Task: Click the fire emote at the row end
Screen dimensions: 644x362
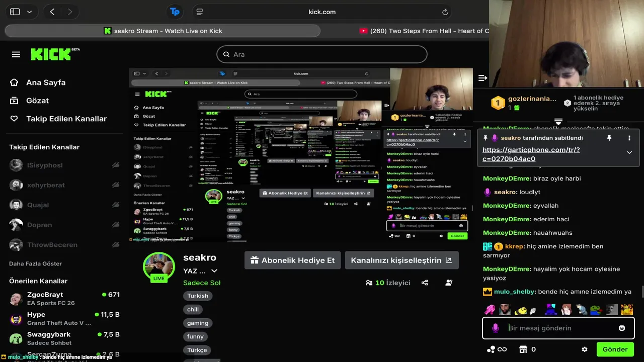Action: click(627, 310)
